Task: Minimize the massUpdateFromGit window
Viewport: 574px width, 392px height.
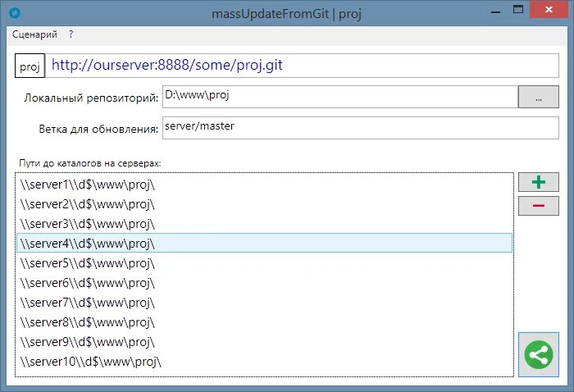Action: [495, 11]
